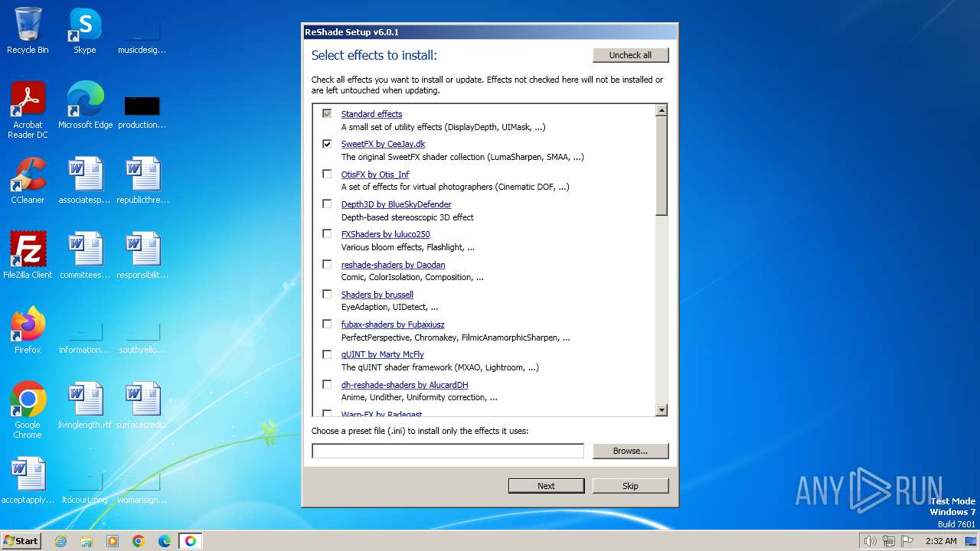Launch Skype from the desktop
This screenshot has height=551, width=980.
click(84, 31)
